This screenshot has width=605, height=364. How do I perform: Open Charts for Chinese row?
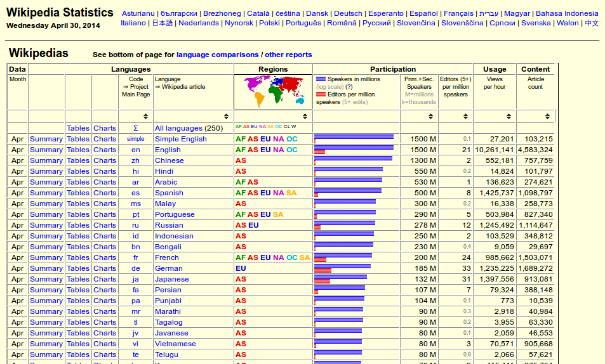pyautogui.click(x=105, y=160)
